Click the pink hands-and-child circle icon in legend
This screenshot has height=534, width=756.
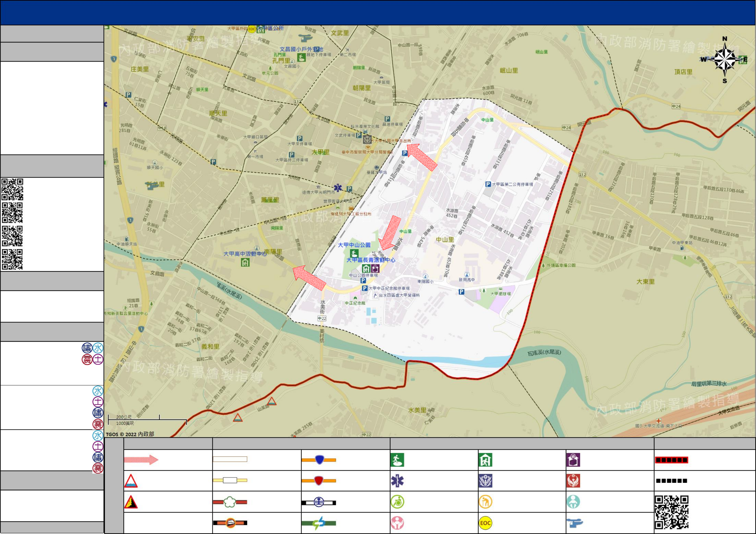click(x=397, y=523)
